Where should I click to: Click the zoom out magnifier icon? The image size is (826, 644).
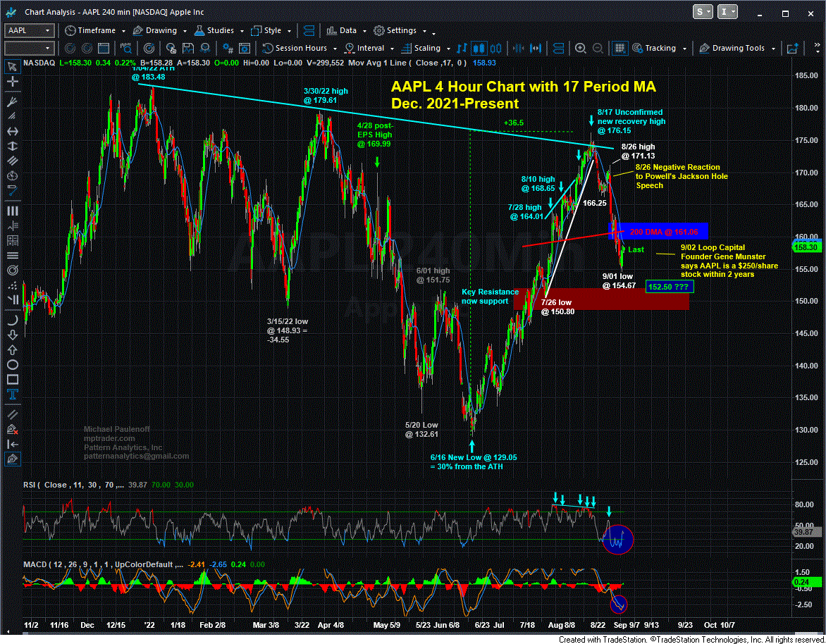(x=598, y=49)
